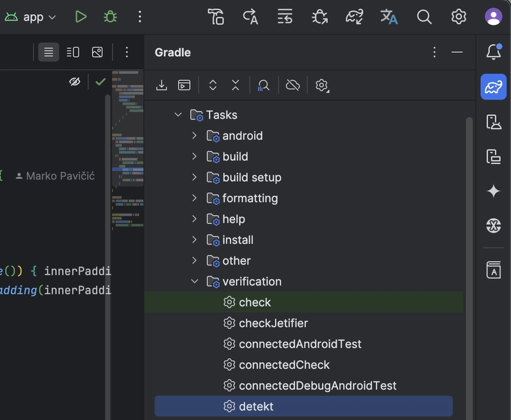Open the app run configuration dropdown
511x420 pixels.
30,17
